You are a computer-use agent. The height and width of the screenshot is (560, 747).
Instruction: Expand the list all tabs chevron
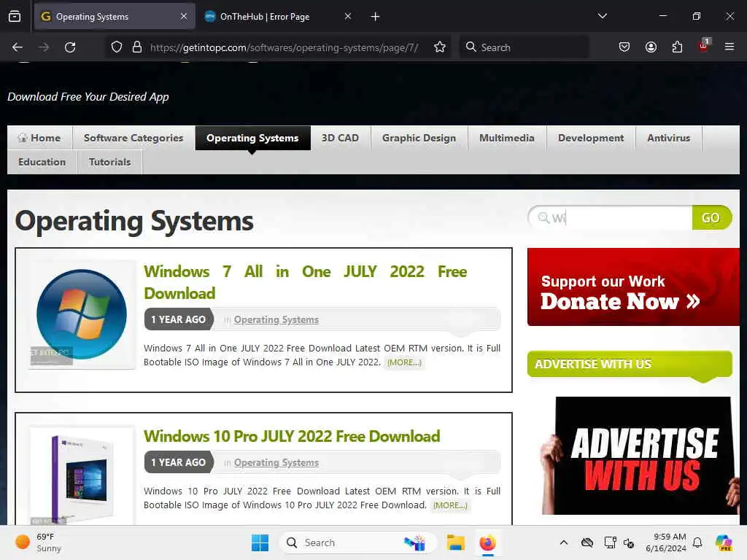602,16
